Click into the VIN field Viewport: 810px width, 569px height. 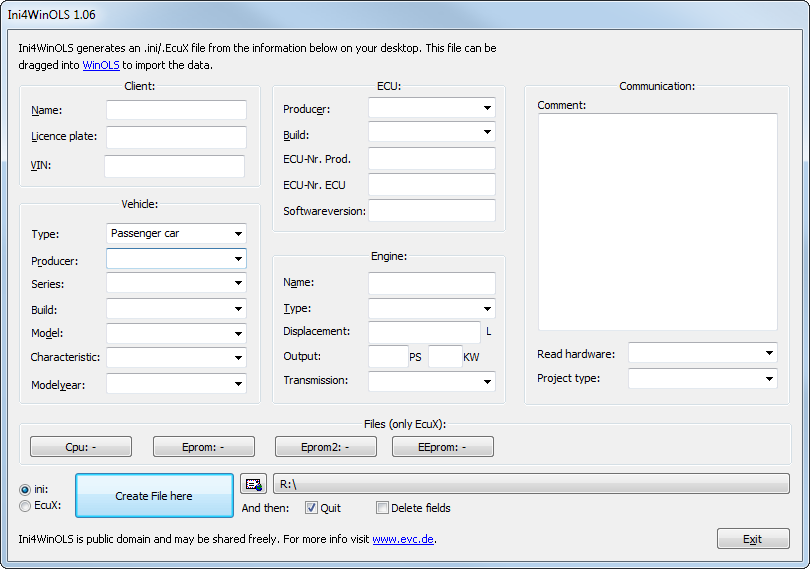[174, 166]
